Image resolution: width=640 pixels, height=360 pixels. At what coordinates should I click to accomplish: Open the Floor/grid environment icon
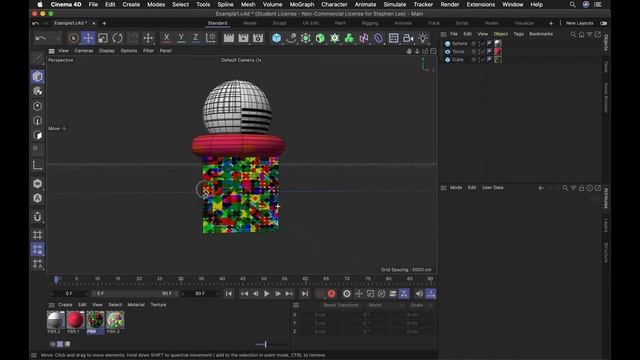tap(393, 38)
